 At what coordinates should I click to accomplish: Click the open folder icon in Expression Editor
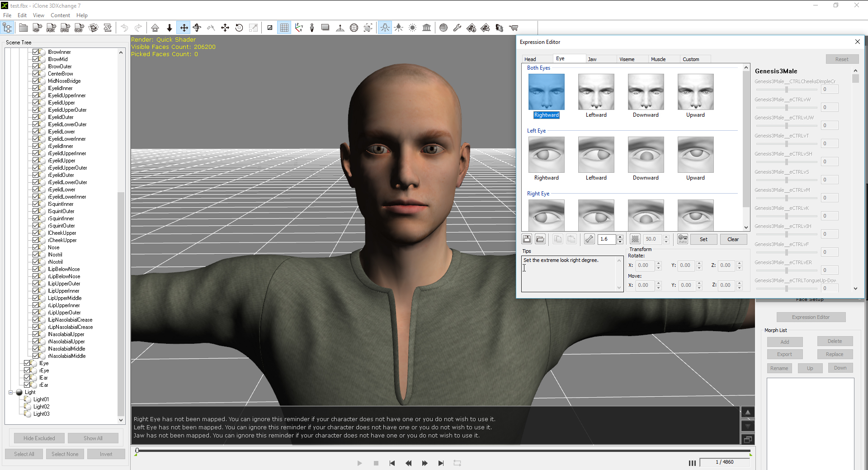point(540,239)
